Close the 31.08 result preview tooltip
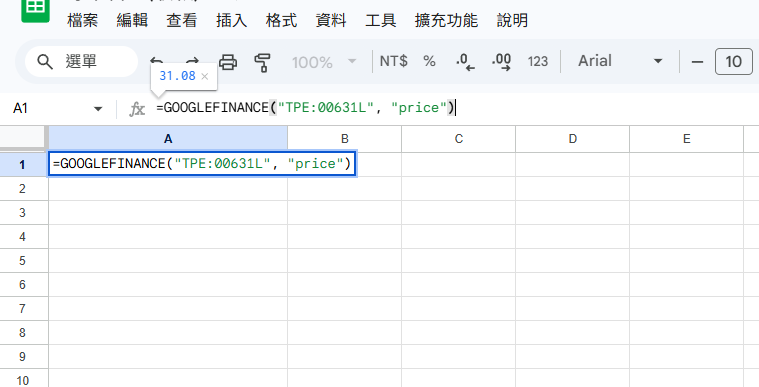The width and height of the screenshot is (759, 387). point(205,76)
